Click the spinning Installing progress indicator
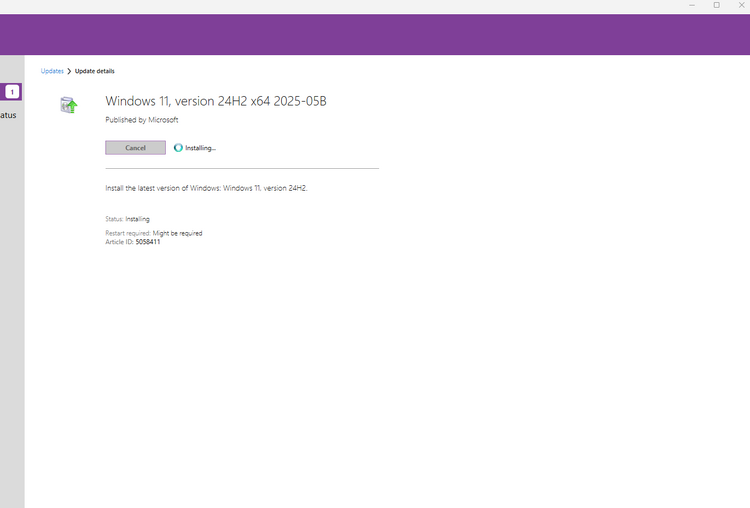The height and width of the screenshot is (508, 750). click(x=178, y=148)
